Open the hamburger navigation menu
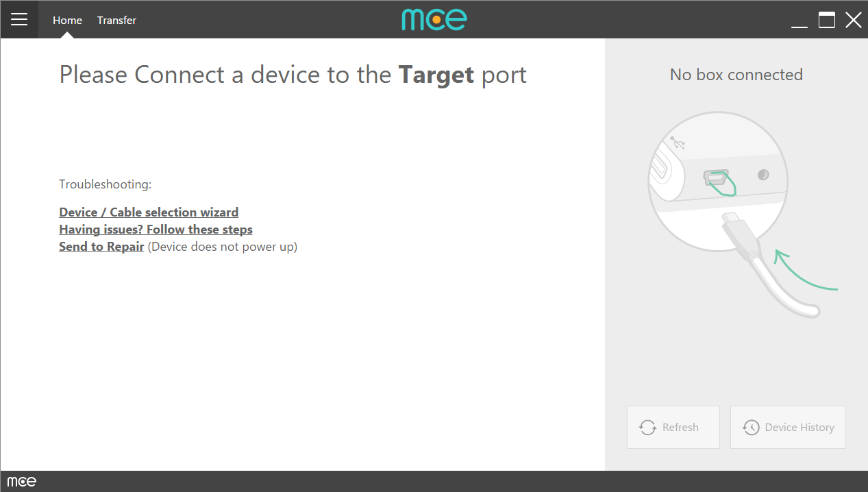Screen dimensions: 868x492 point(19,19)
